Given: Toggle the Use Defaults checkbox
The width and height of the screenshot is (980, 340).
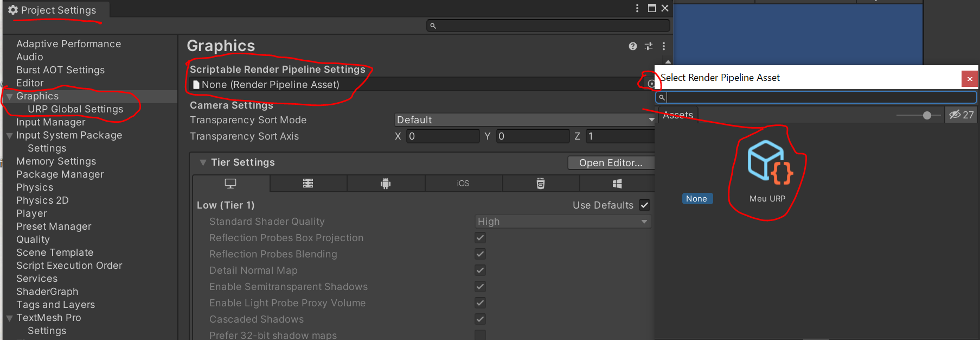Looking at the screenshot, I should coord(644,205).
